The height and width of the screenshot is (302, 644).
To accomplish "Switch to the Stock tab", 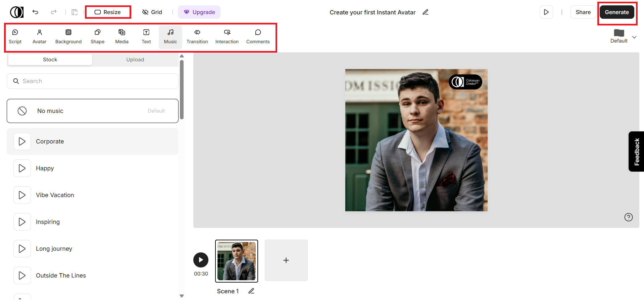I will (50, 59).
